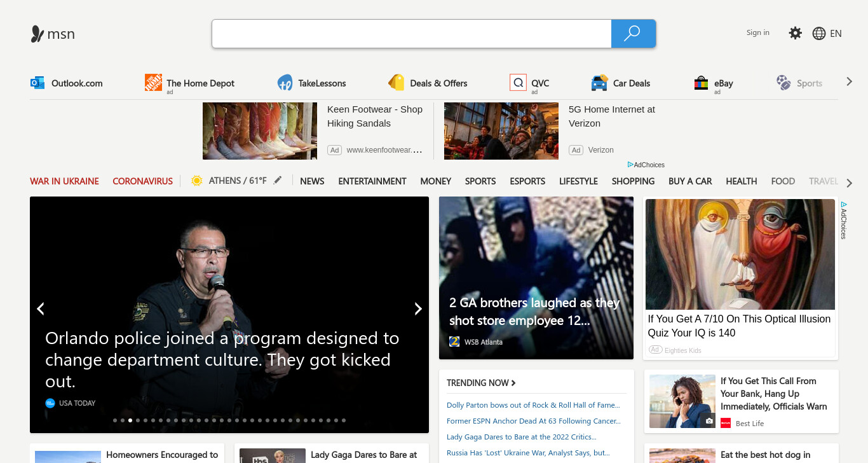Click the sun weather icon

click(x=197, y=181)
